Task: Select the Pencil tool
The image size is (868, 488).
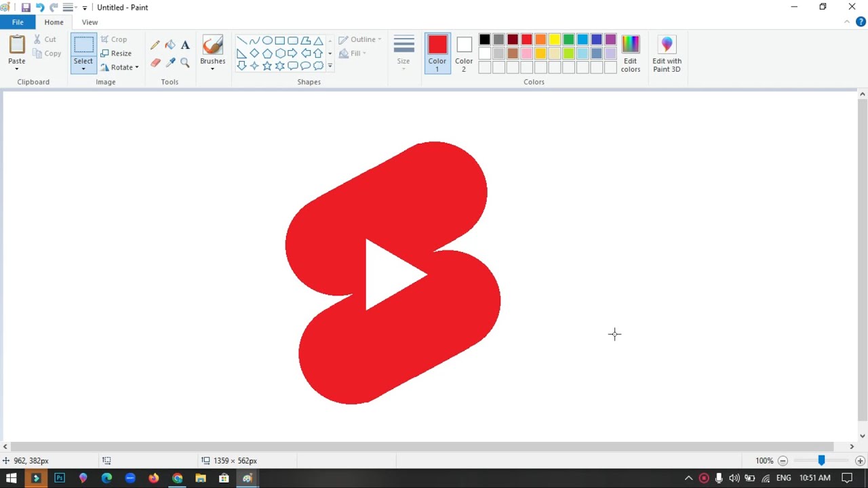Action: [155, 45]
